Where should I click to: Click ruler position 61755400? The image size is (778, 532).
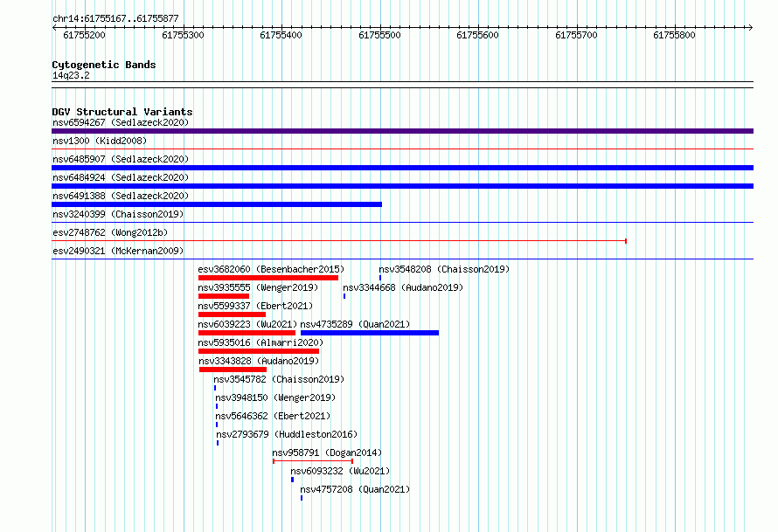(281, 35)
